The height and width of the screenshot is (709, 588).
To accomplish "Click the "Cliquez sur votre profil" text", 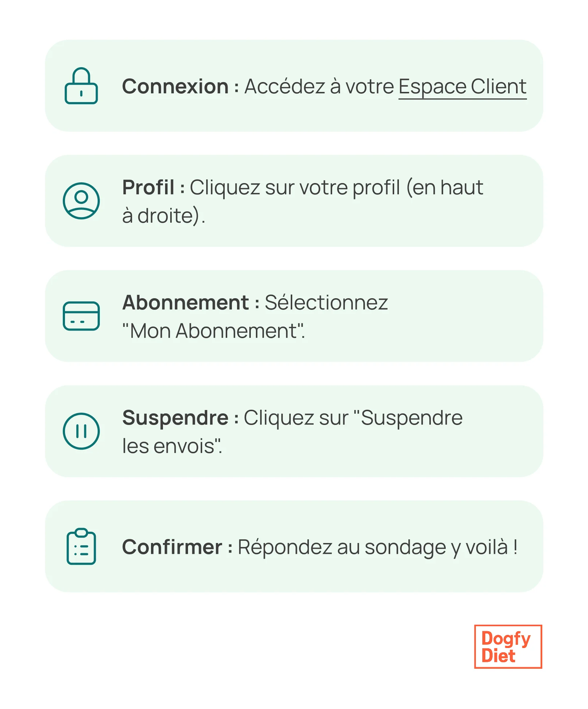I will click(x=294, y=187).
